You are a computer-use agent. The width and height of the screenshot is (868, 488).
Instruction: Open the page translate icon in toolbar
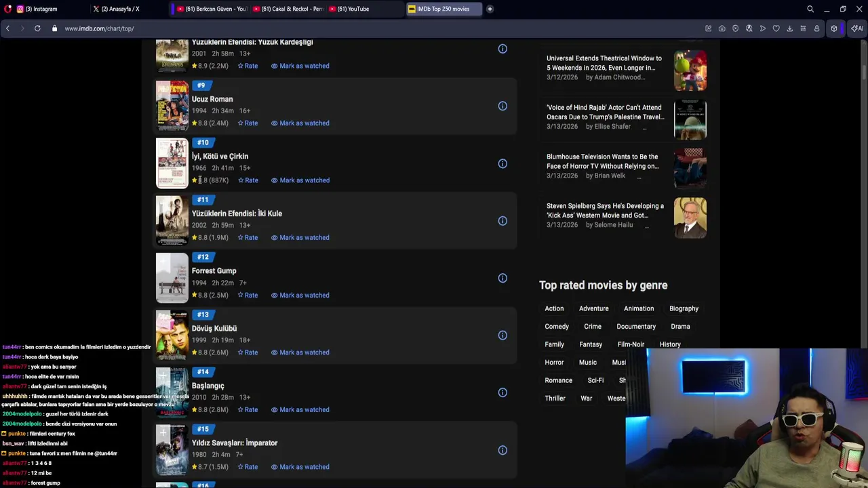click(749, 28)
